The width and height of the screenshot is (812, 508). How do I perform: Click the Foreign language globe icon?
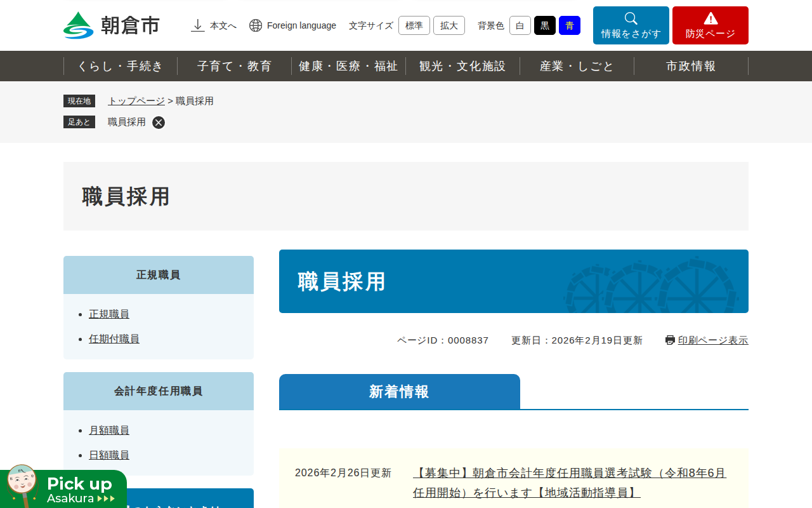(256, 25)
